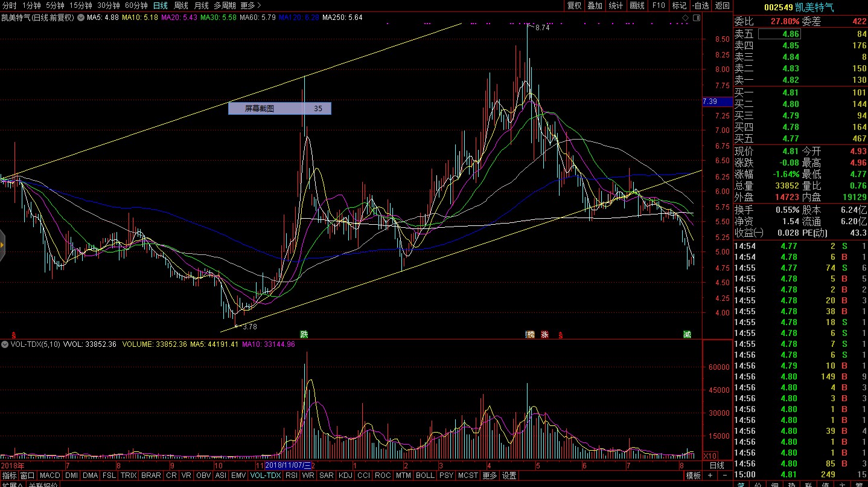
Task: Select the CR indicator
Action: pos(171,476)
